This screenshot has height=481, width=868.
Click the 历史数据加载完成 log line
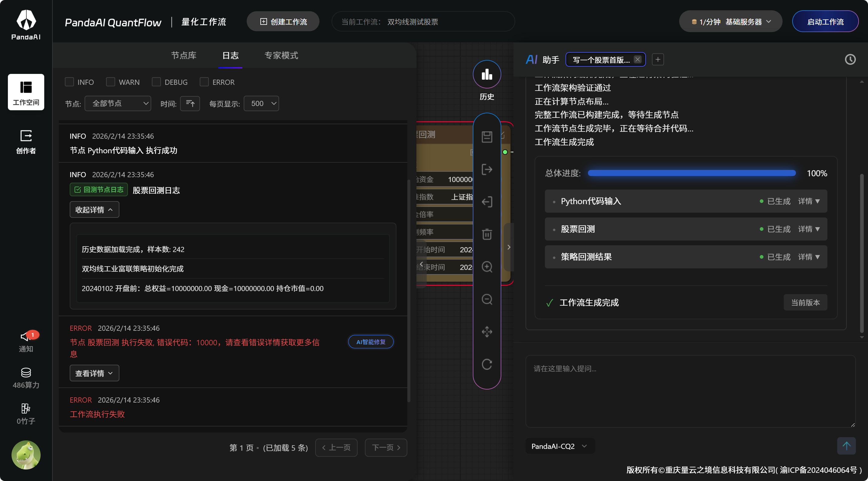point(133,249)
